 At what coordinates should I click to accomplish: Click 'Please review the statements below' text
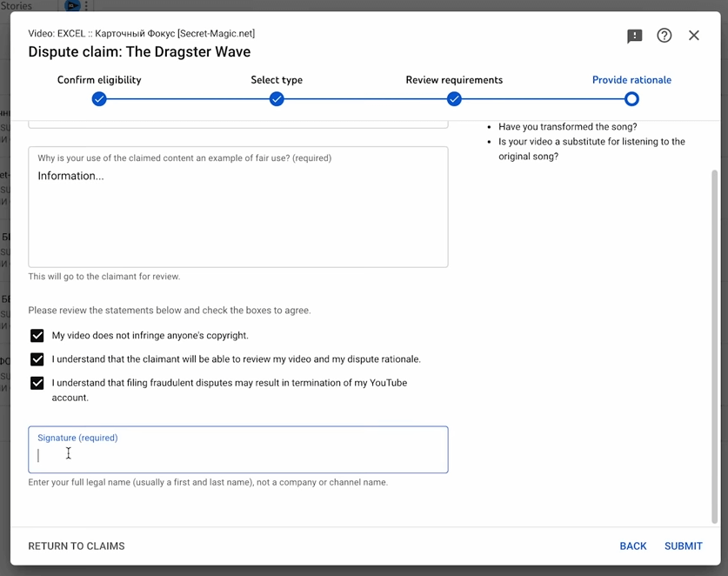point(170,311)
